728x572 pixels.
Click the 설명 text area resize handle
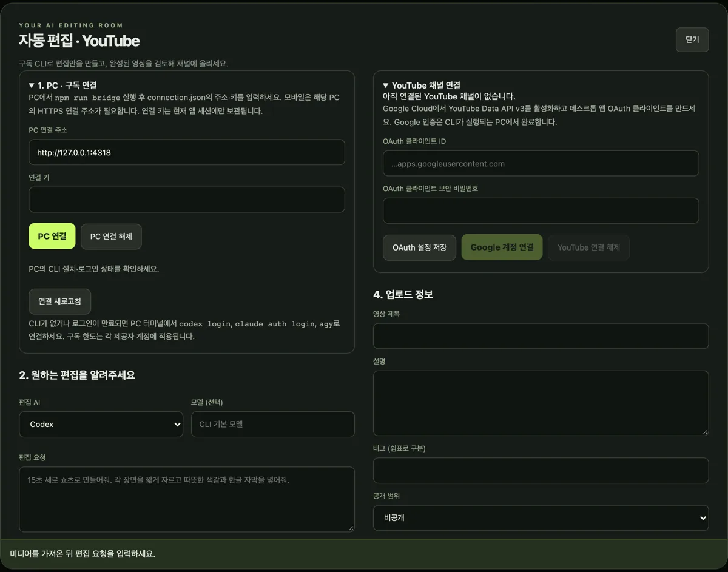coord(705,432)
